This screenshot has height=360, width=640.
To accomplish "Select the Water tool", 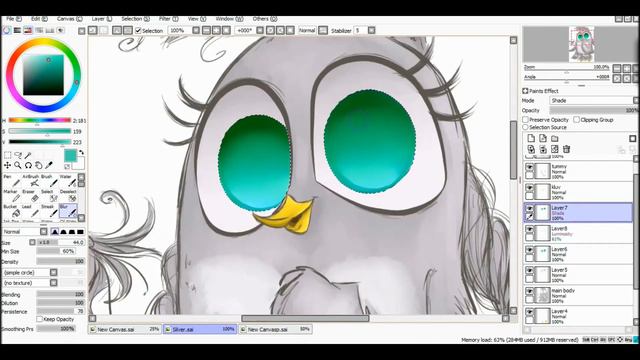I will click(x=68, y=180).
